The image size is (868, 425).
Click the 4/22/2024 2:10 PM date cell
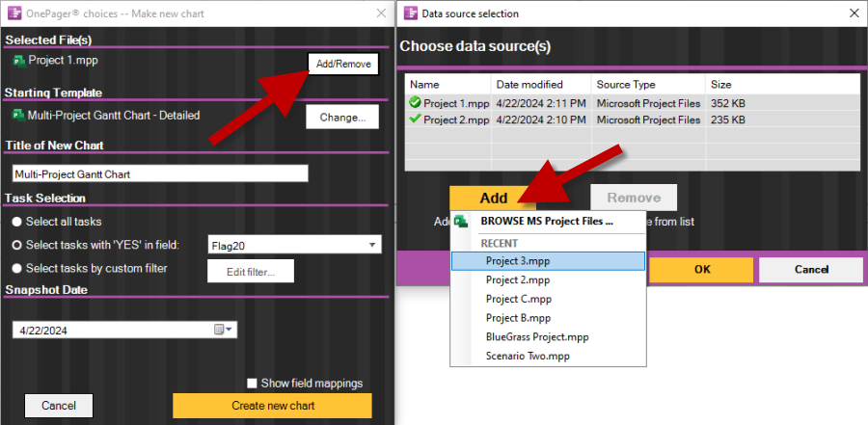(x=541, y=120)
